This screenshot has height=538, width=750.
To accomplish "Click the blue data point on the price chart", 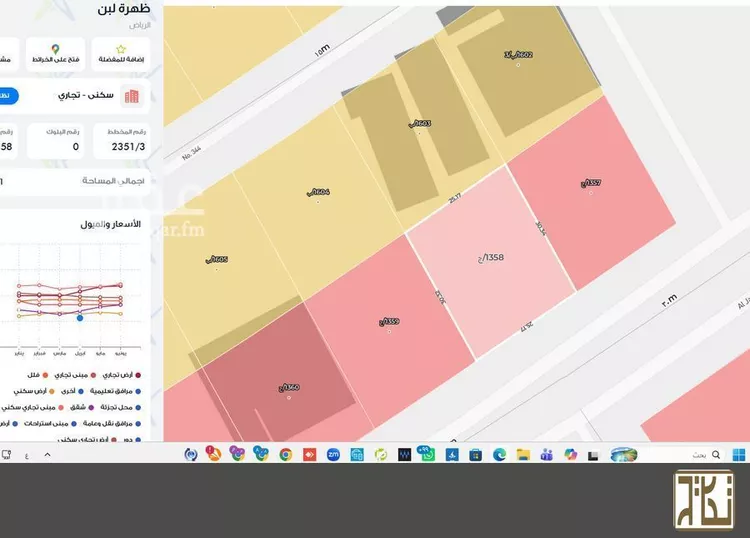I will click(x=80, y=318).
